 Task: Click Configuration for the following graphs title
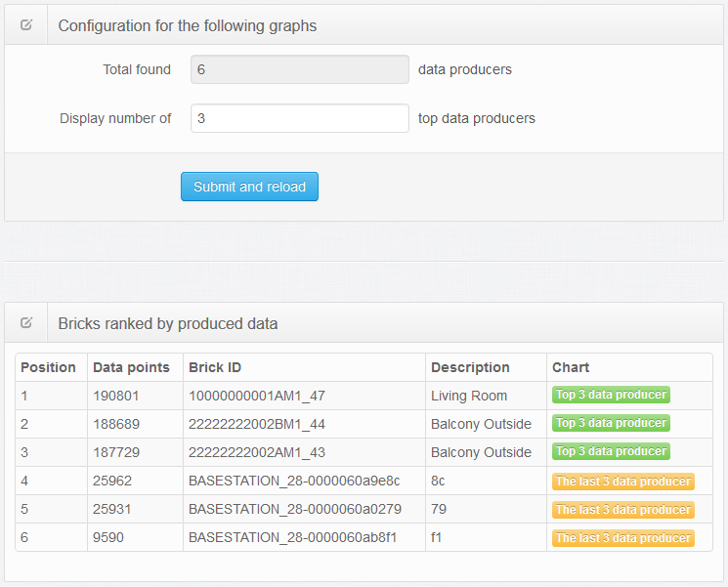188,26
